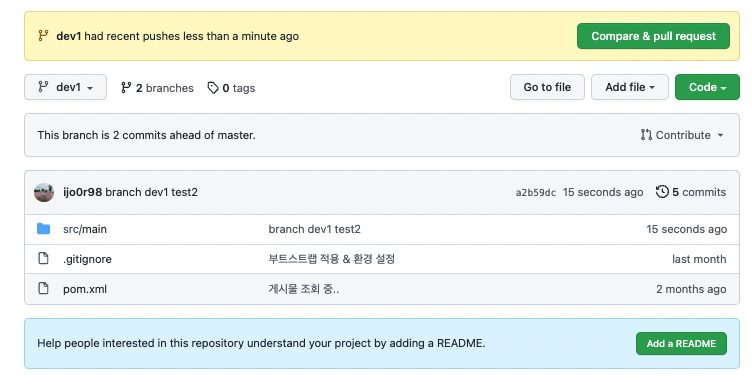The image size is (752, 392).
Task: Open the latest commit message branch dev1 test2
Action: [x=152, y=192]
